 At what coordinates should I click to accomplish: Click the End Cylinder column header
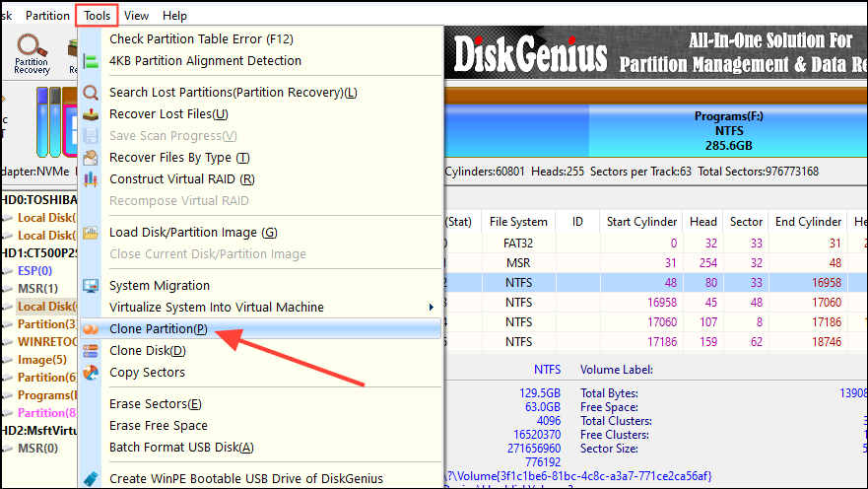(808, 222)
